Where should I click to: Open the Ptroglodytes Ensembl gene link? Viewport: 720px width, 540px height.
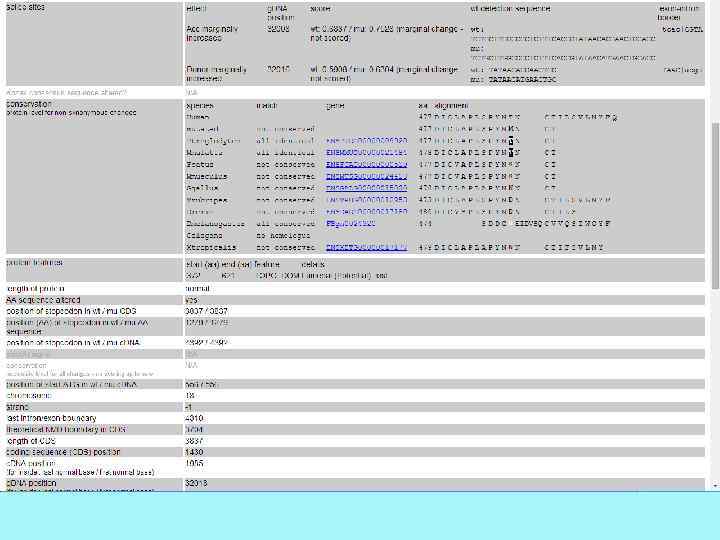[x=366, y=141]
